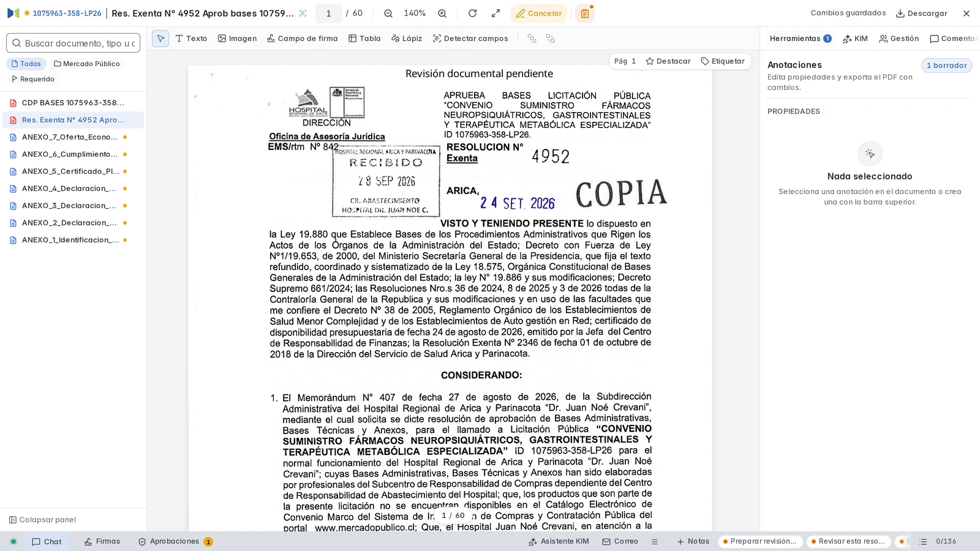This screenshot has height=551, width=980.
Task: Run Detectar campos on the document
Action: pyautogui.click(x=470, y=39)
